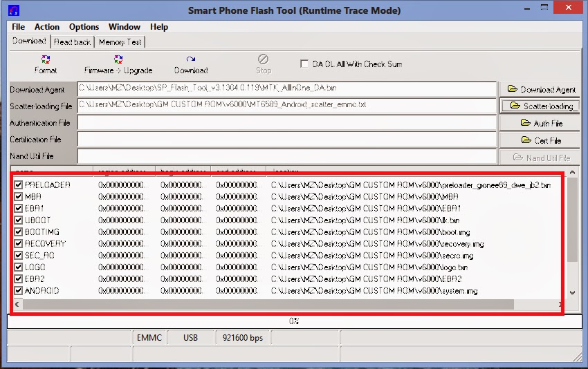588x369 pixels.
Task: Open the Options menu
Action: coord(84,27)
